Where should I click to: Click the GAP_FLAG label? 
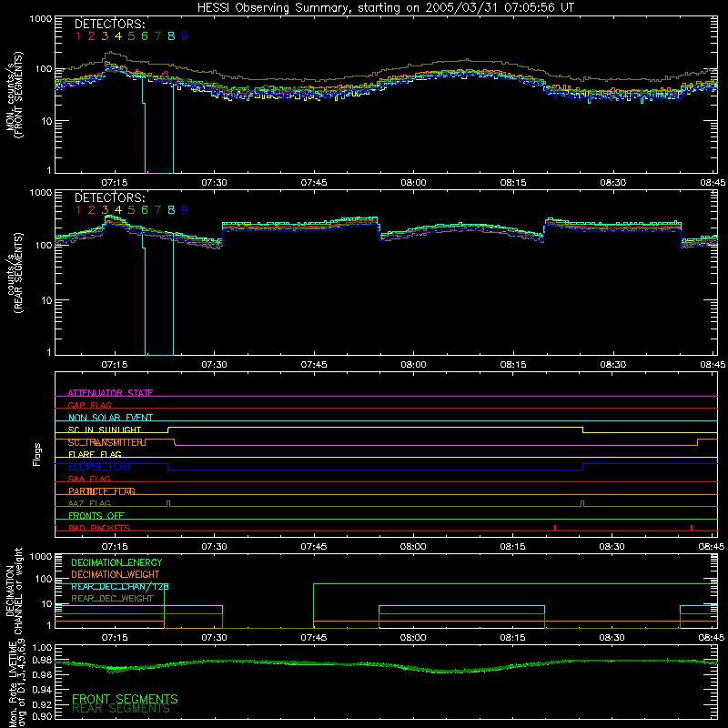tap(89, 405)
